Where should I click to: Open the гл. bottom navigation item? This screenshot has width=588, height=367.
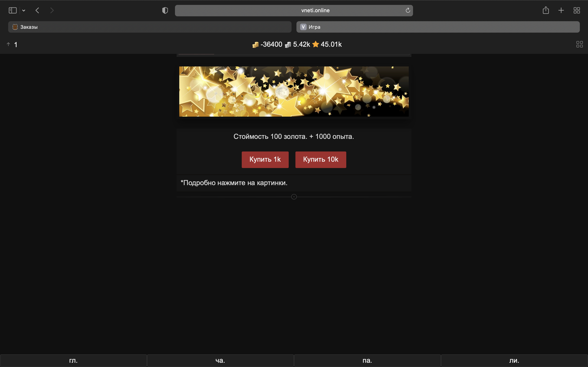pos(73,360)
